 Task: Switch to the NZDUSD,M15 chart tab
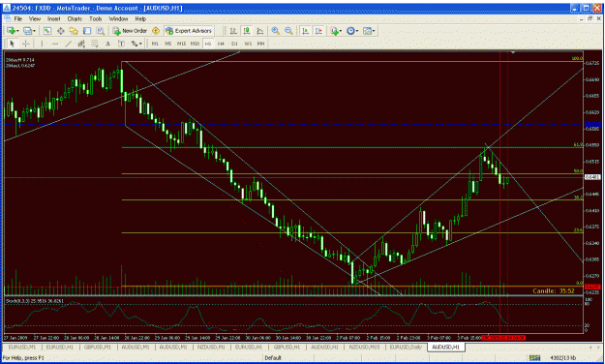tap(363, 348)
